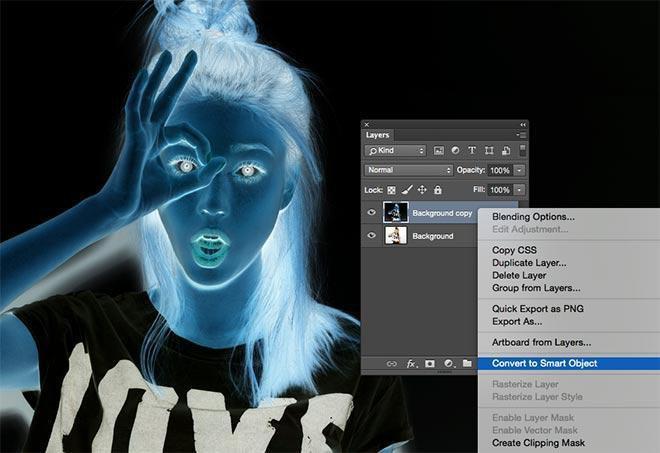The image size is (660, 453).
Task: Switch to the Layers tab
Action: pos(377,134)
